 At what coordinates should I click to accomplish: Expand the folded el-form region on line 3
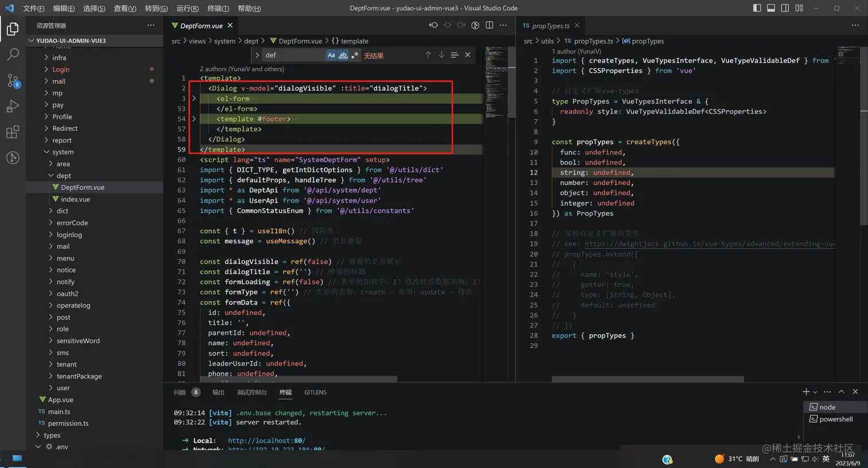tap(194, 99)
